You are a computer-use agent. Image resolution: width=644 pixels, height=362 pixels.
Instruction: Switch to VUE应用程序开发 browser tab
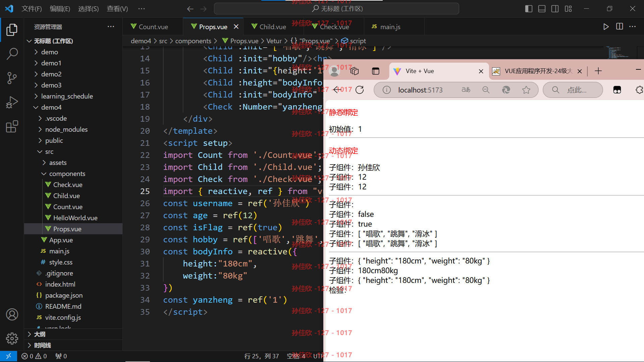[x=538, y=71]
